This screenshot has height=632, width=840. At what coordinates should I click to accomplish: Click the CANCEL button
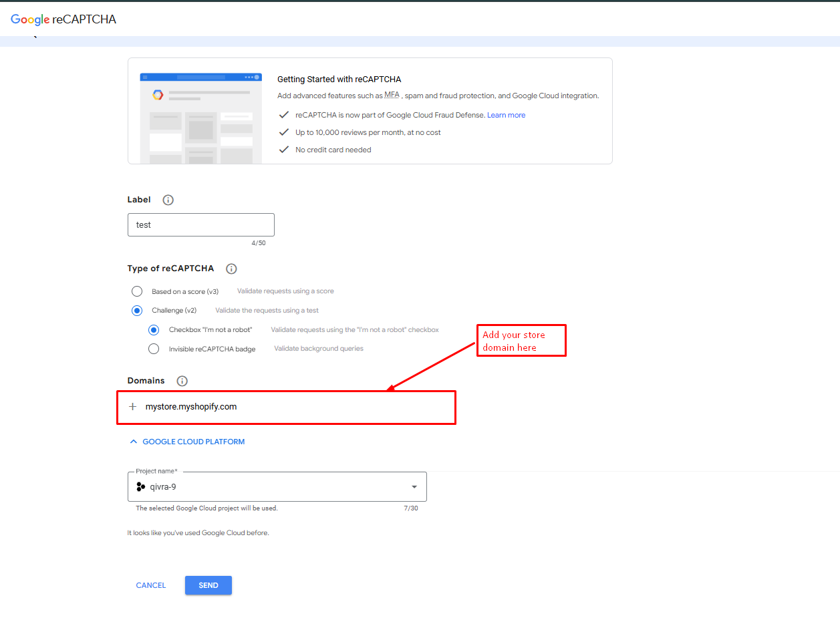click(x=151, y=585)
